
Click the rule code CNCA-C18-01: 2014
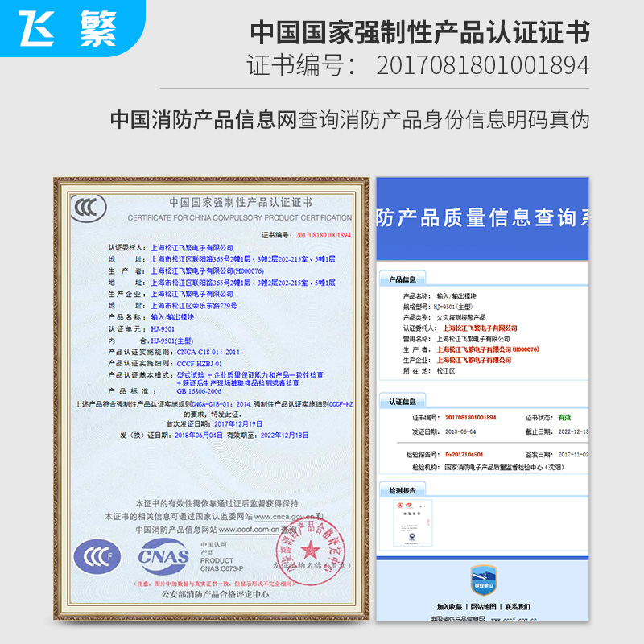(208, 352)
